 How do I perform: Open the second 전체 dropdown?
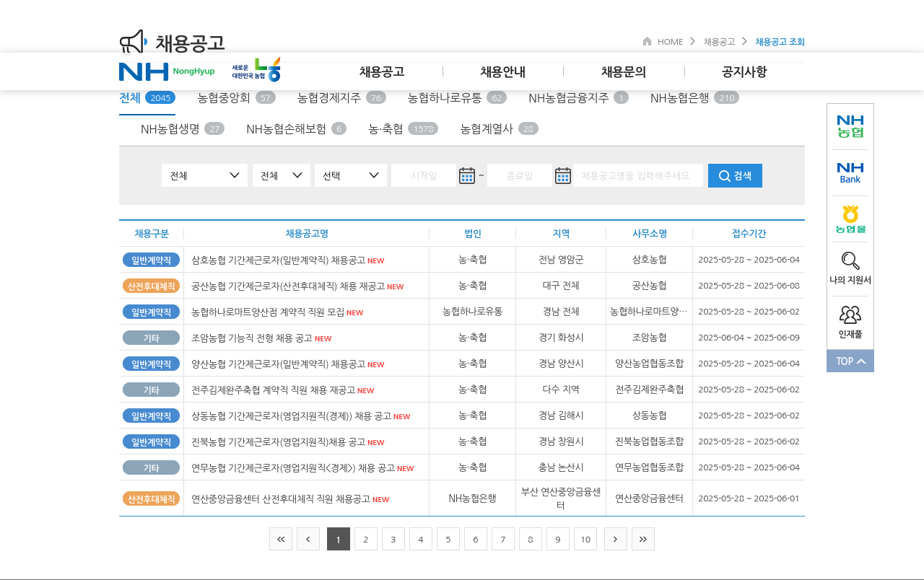click(282, 175)
